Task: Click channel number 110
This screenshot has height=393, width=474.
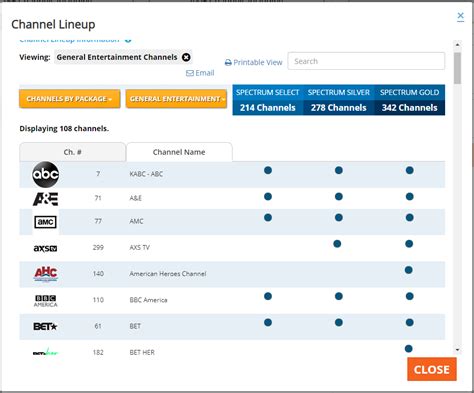Action: (x=98, y=300)
